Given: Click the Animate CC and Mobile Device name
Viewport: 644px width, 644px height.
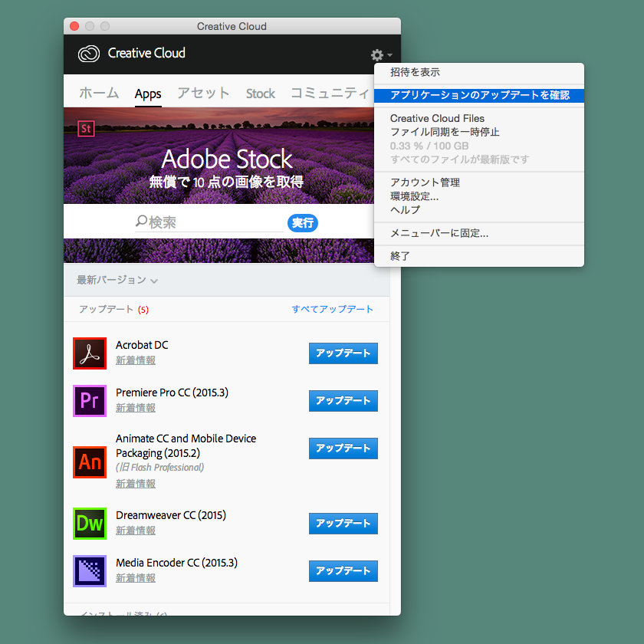Looking at the screenshot, I should [x=186, y=446].
